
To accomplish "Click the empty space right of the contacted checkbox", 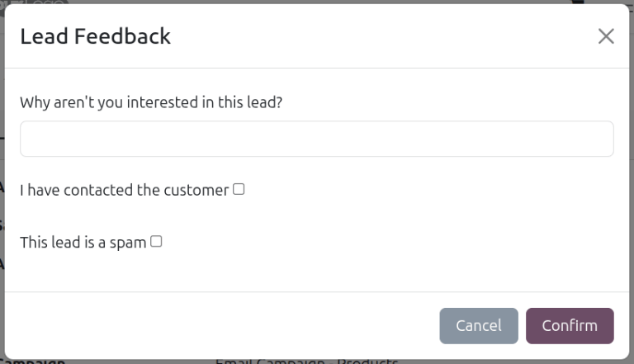I will (x=428, y=189).
